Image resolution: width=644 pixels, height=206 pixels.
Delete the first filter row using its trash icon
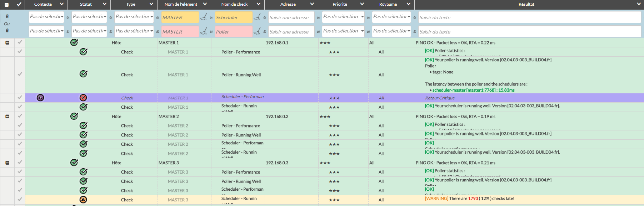[7, 16]
